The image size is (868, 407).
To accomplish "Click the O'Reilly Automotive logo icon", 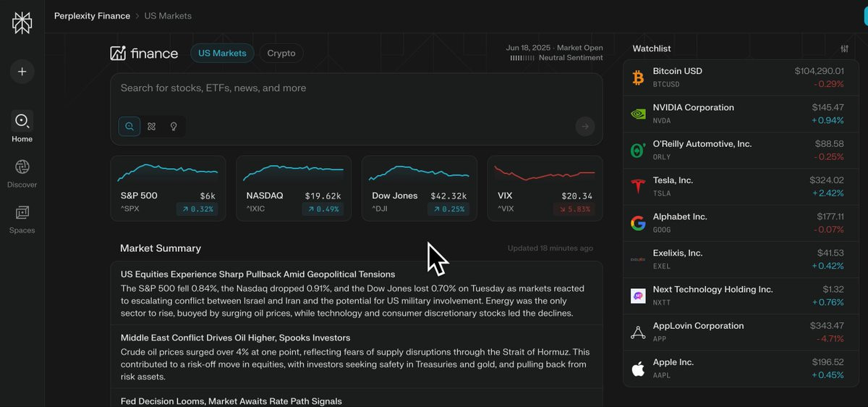I will pos(638,150).
